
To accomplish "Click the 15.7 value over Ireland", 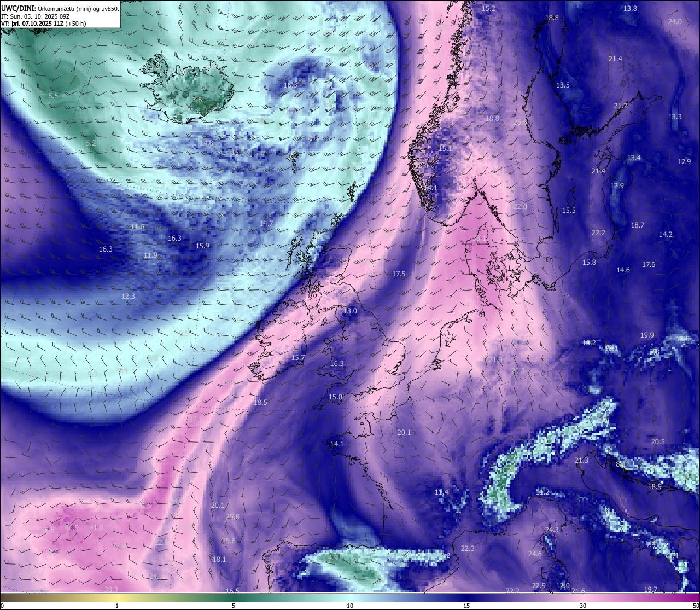I will point(298,357).
